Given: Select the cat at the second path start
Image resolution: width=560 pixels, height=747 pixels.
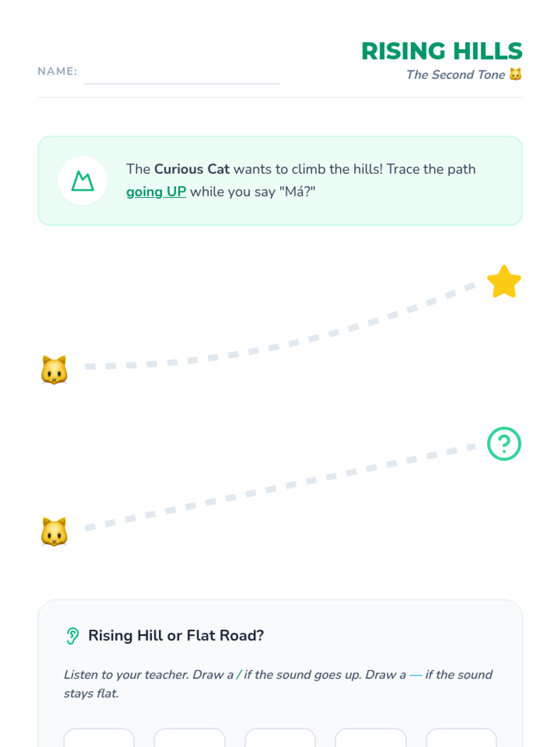Looking at the screenshot, I should (54, 531).
